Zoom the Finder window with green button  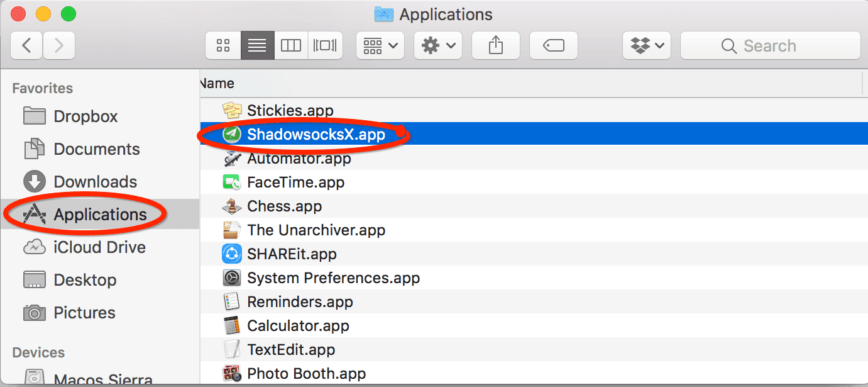(x=68, y=13)
